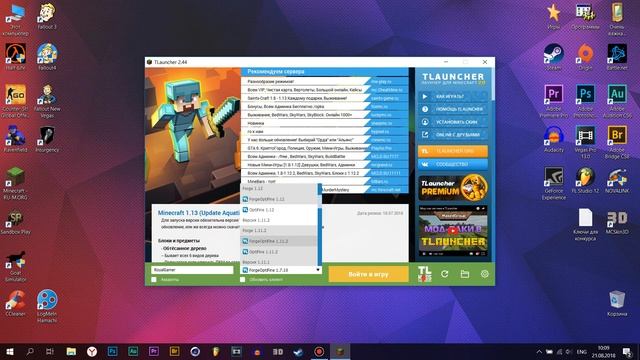Select 'Версия 1.11.2' in version list
640x360 pixels.
279,220
